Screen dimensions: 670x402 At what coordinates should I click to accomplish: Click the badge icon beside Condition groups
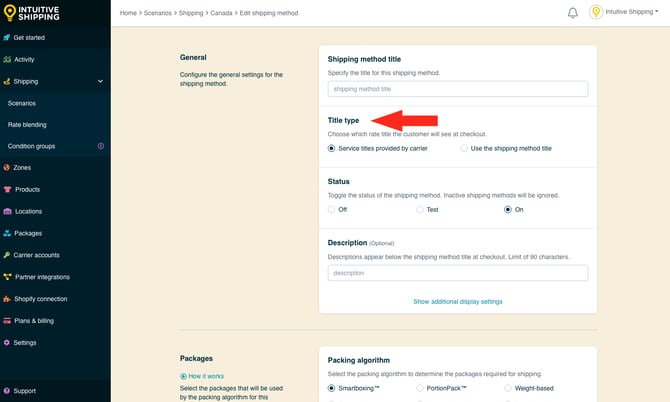coord(101,146)
